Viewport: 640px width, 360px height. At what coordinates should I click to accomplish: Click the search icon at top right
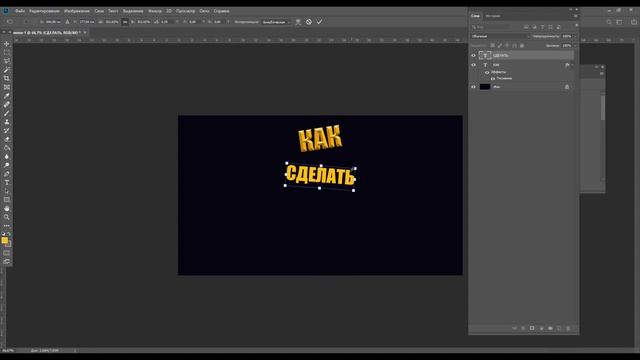click(609, 22)
